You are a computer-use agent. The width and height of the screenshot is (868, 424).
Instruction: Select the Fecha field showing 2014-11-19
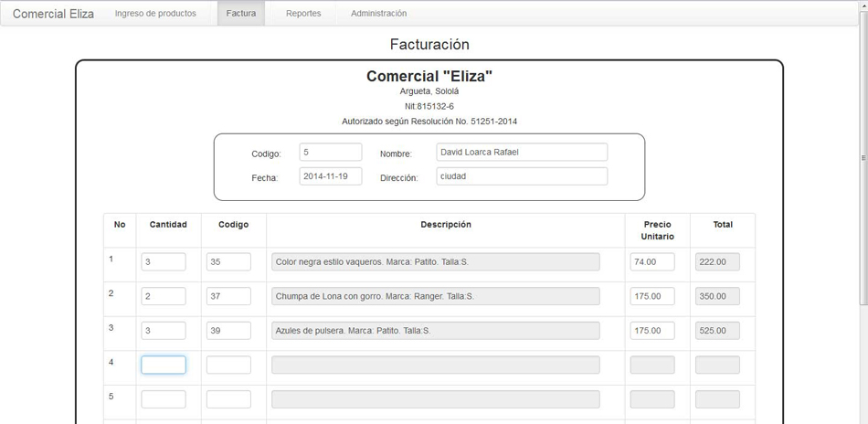point(331,176)
